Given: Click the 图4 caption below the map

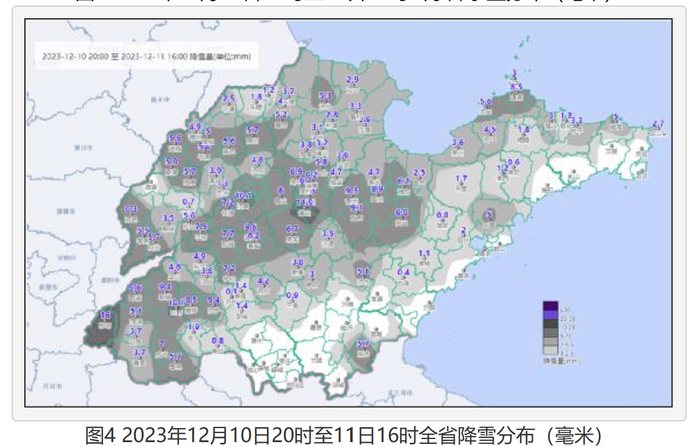Looking at the screenshot, I should click(343, 435).
